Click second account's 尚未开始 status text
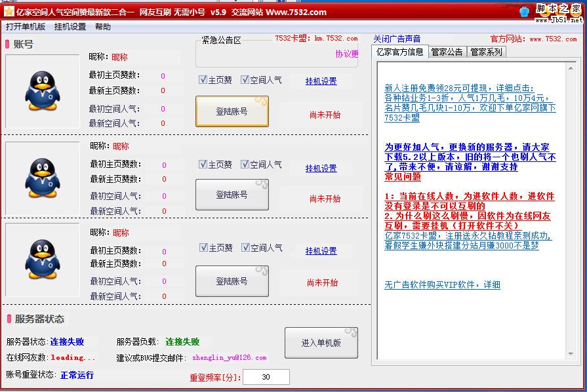 325,199
